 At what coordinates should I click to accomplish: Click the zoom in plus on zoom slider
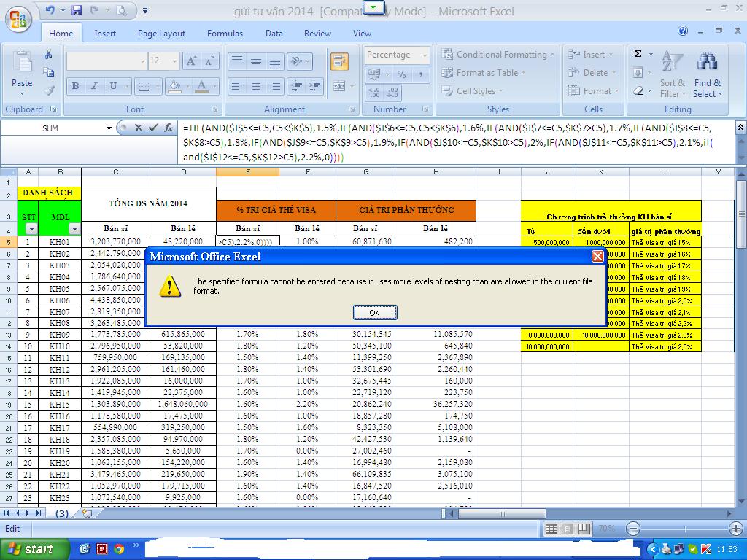point(737,529)
